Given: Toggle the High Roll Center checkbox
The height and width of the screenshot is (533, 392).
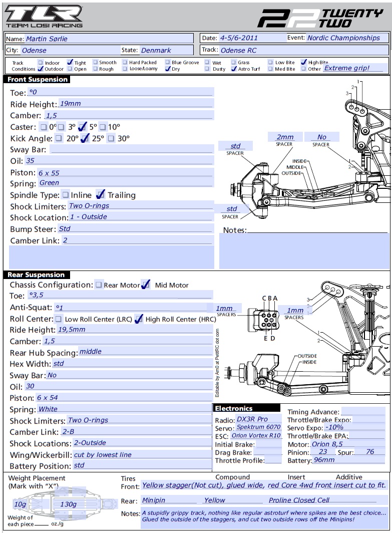Looking at the screenshot, I should (x=139, y=319).
